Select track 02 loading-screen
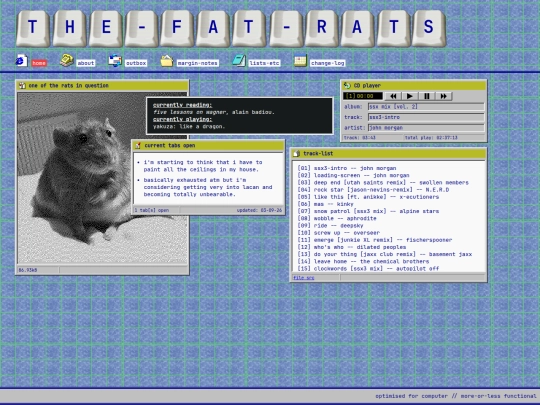Image resolution: width=540 pixels, height=405 pixels. [353, 175]
